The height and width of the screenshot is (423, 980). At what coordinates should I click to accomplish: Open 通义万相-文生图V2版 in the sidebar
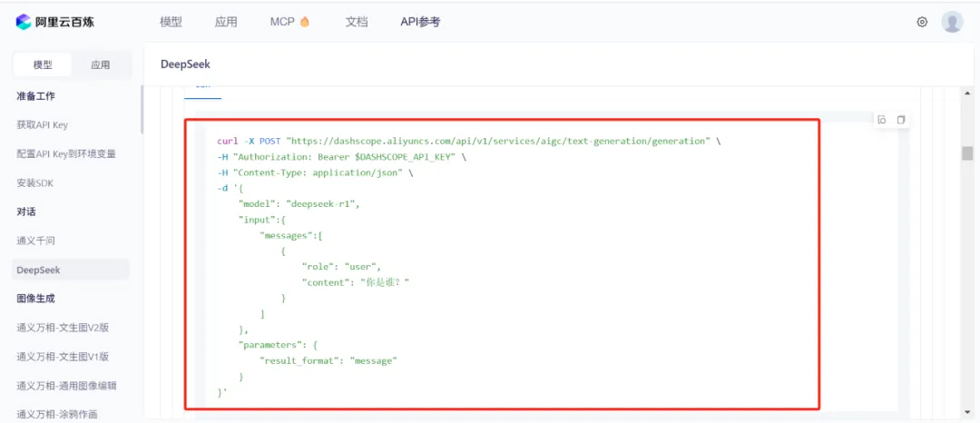coord(64,328)
